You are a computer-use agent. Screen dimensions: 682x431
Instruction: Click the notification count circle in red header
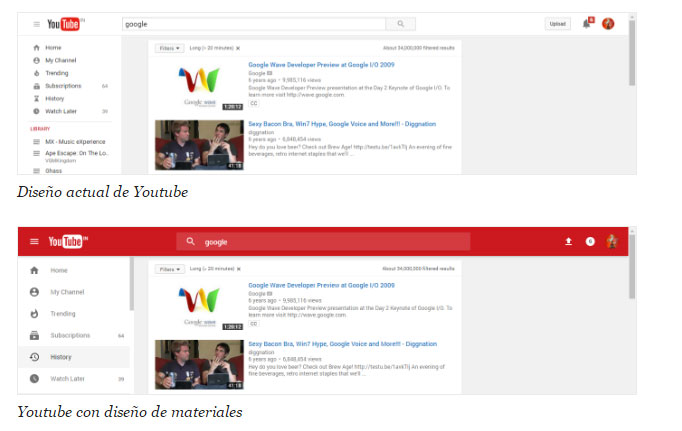pyautogui.click(x=590, y=241)
